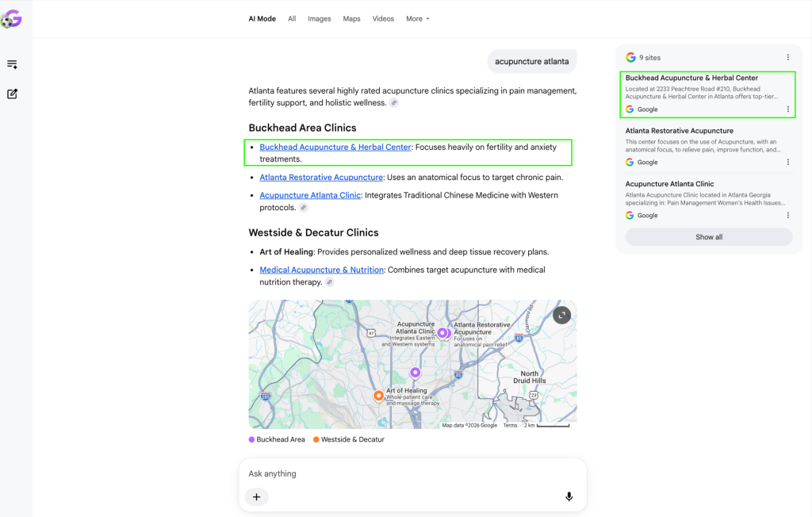This screenshot has height=517, width=812.
Task: Click the purple Acupuncture Atlanta Clinic map pin
Action: [x=442, y=332]
